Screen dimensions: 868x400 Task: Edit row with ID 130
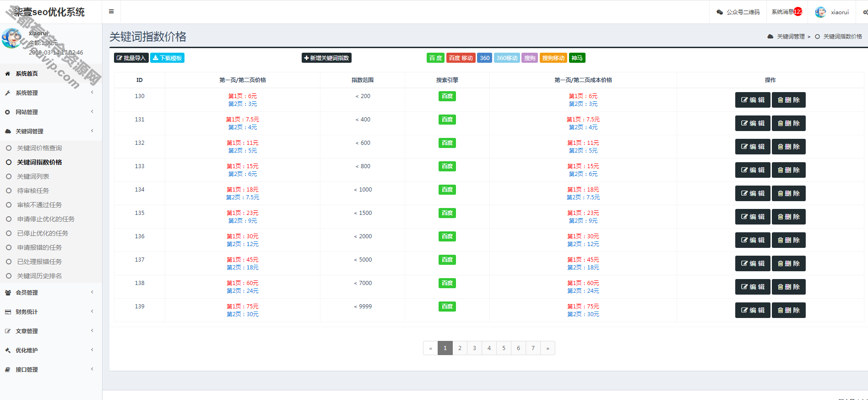753,100
